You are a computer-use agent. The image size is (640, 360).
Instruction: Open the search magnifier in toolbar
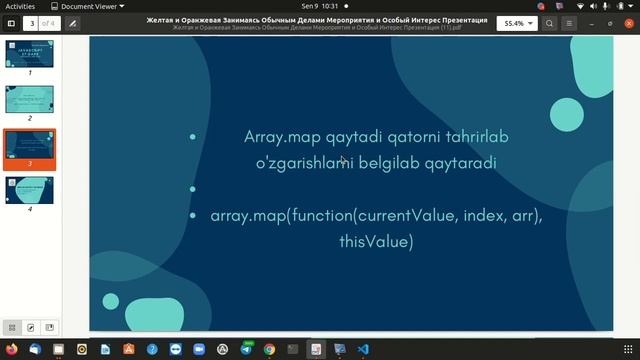(x=549, y=24)
